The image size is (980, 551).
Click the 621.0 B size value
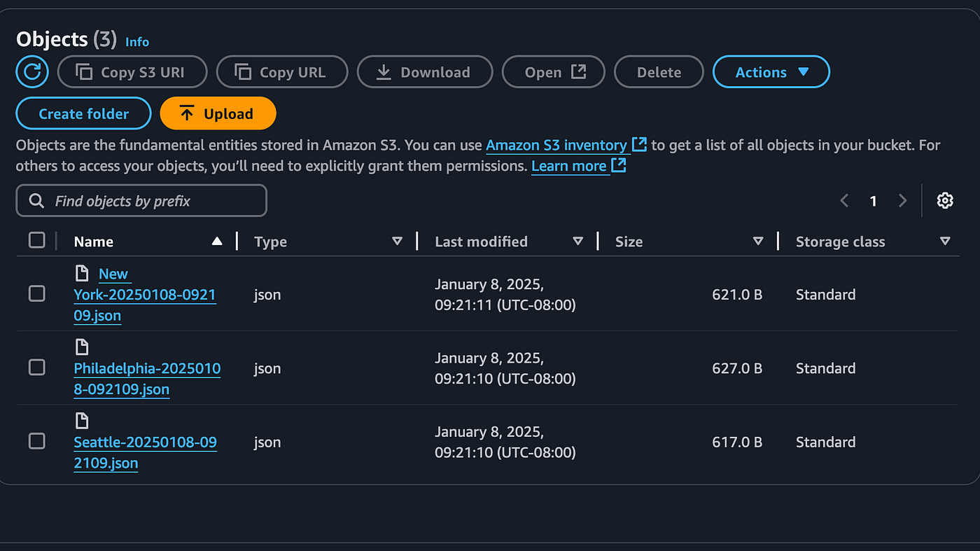click(737, 295)
